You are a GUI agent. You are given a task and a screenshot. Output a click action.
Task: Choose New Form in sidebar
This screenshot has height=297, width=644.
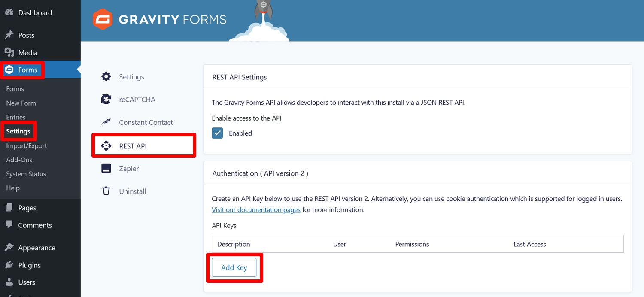click(x=21, y=103)
